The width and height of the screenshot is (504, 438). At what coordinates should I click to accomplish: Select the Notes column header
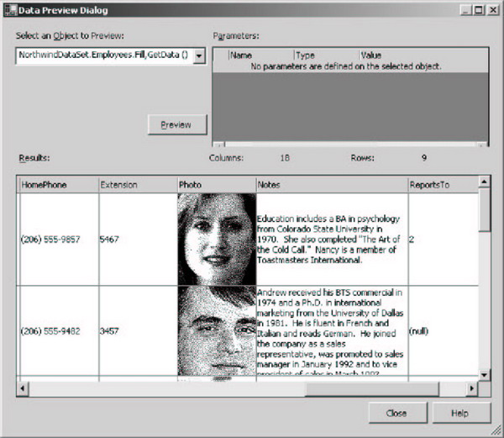point(331,184)
